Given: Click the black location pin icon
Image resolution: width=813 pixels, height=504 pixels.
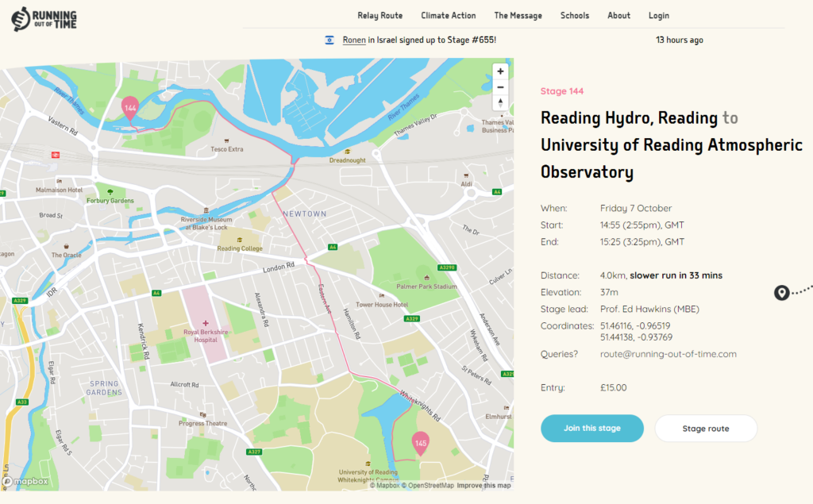Looking at the screenshot, I should coord(781,294).
